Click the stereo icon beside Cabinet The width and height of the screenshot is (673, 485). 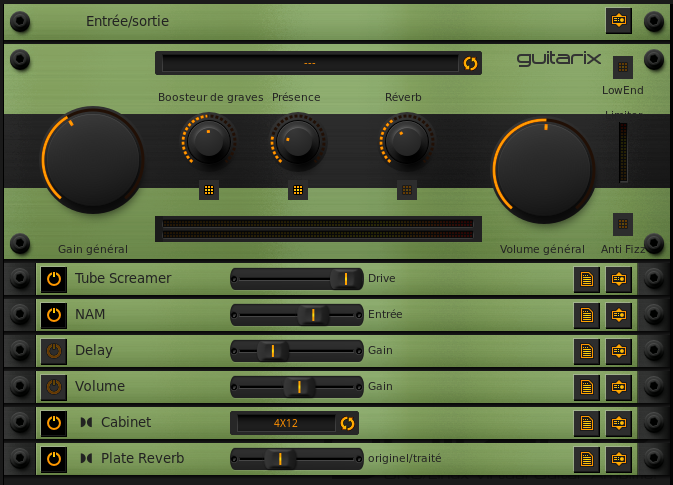(86, 422)
